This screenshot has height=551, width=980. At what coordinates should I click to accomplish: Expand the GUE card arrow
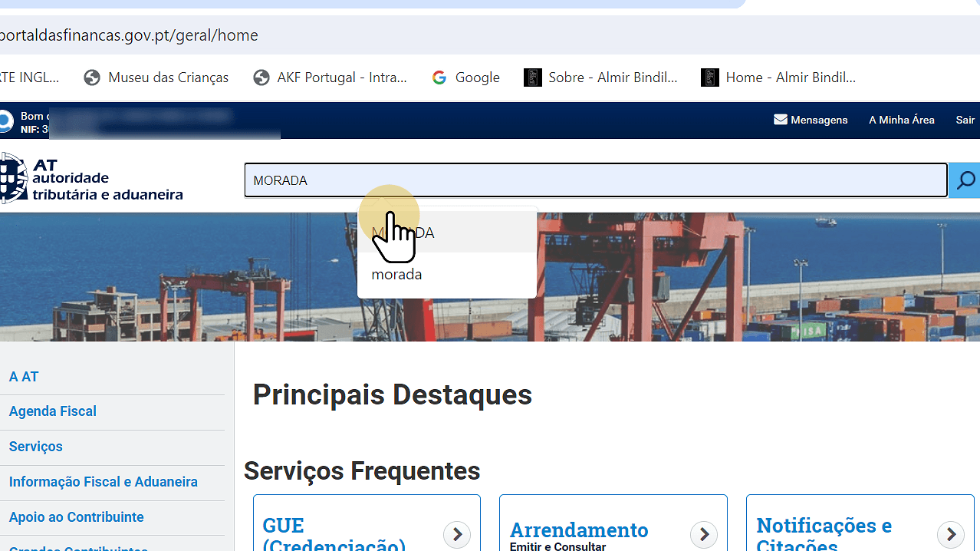457,534
